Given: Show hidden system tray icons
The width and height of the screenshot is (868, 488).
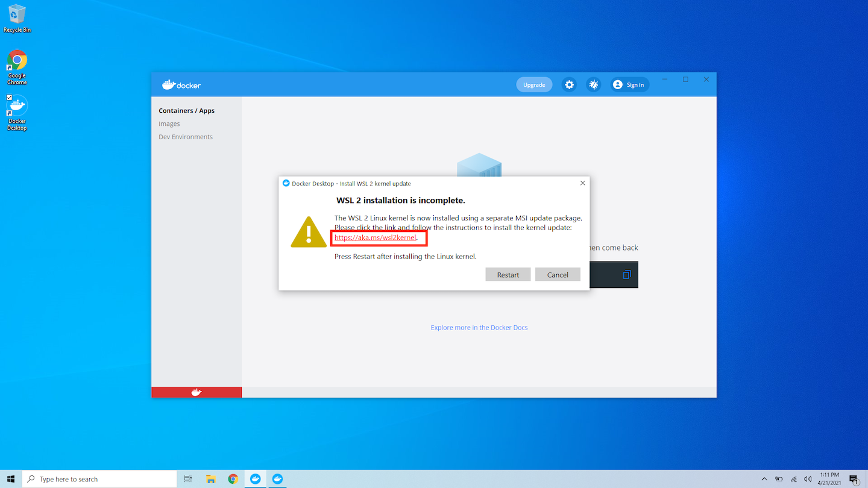Looking at the screenshot, I should (764, 479).
